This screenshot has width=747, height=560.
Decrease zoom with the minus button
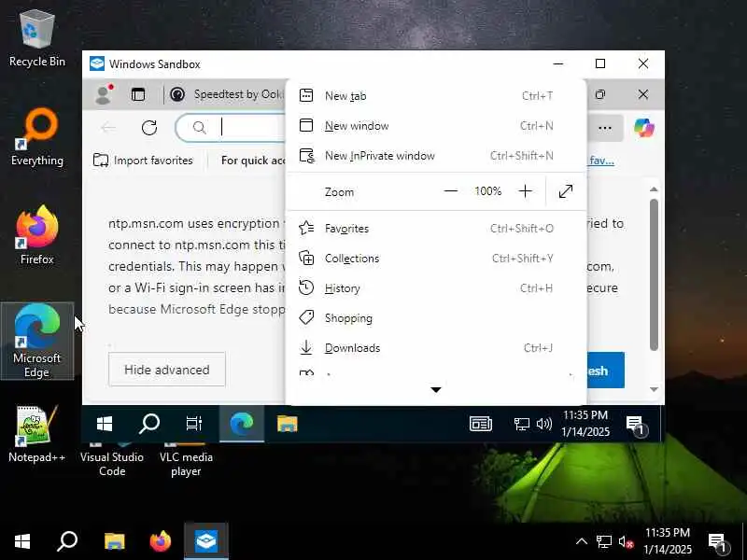pyautogui.click(x=451, y=191)
